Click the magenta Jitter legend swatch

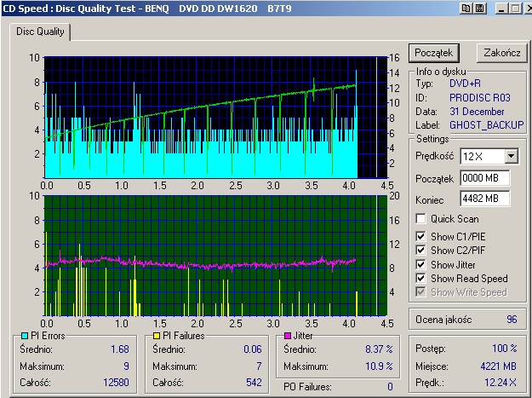pyautogui.click(x=288, y=336)
